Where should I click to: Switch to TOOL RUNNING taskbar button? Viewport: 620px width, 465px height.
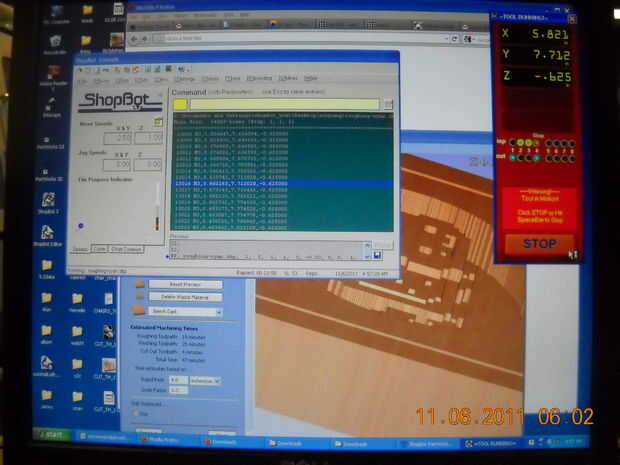(x=490, y=444)
